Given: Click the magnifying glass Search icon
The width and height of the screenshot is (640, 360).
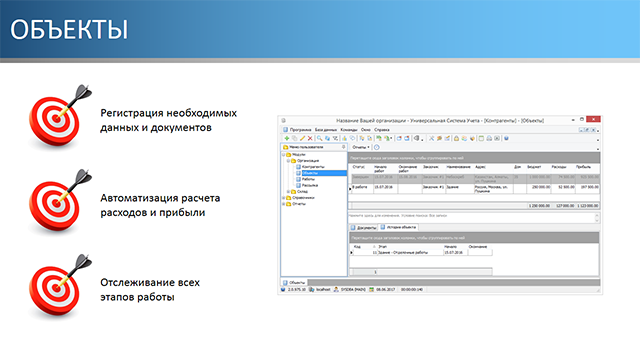Looking at the screenshot, I should (x=320, y=138).
